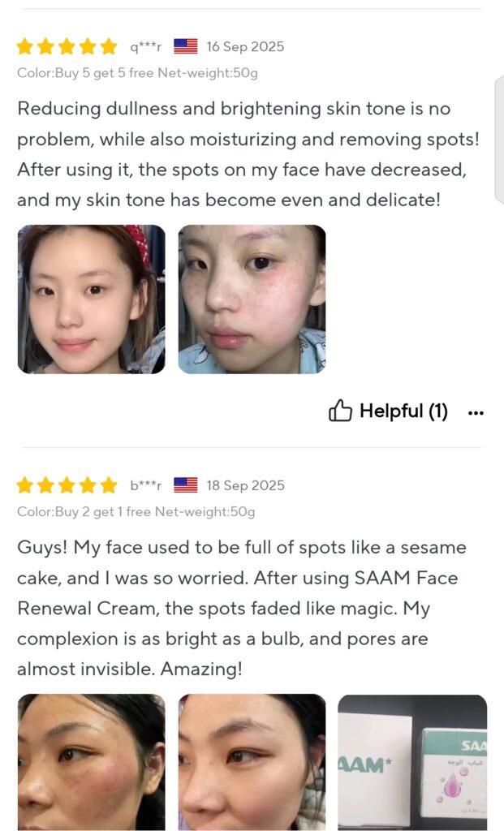Click the 18 Sep 2025 review date
The image size is (504, 831).
[245, 485]
